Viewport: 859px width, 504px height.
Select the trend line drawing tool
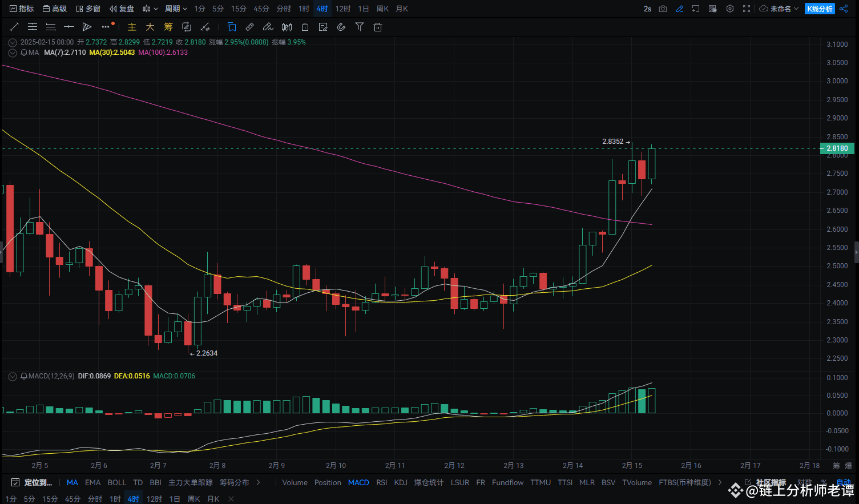click(x=14, y=27)
